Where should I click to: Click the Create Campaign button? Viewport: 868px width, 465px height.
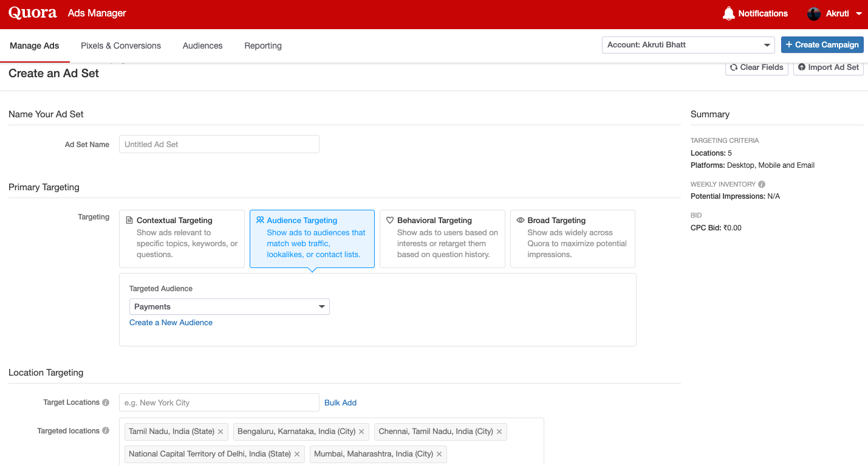(822, 45)
